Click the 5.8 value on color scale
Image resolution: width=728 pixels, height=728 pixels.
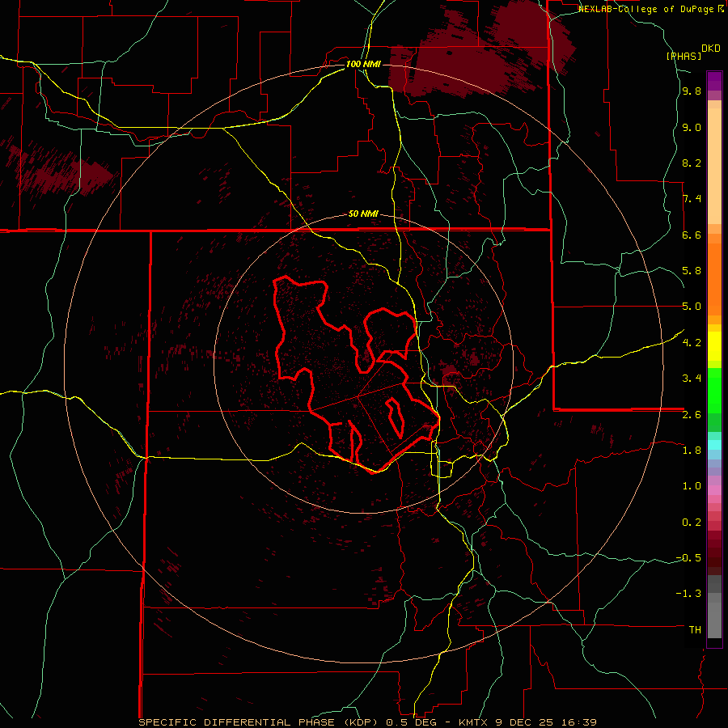(x=692, y=271)
